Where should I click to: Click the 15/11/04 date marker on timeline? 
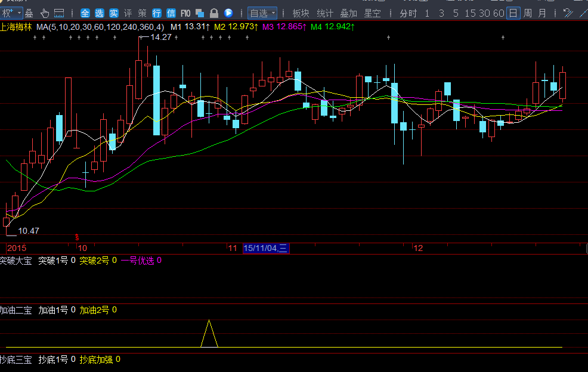pyautogui.click(x=266, y=248)
